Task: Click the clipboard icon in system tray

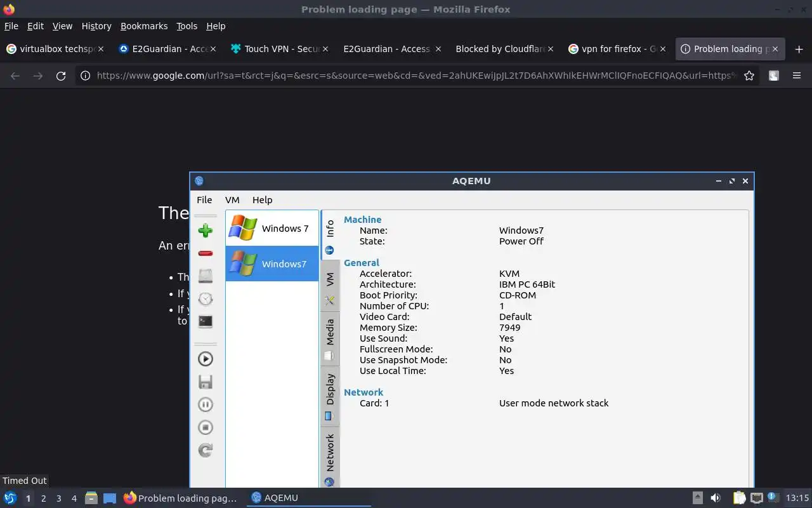Action: 739,498
